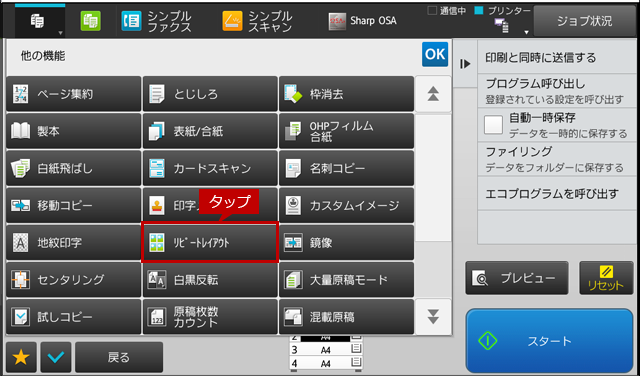Select 鏡像 mirror image function
Screen dimensions: 640x376
tap(347, 243)
